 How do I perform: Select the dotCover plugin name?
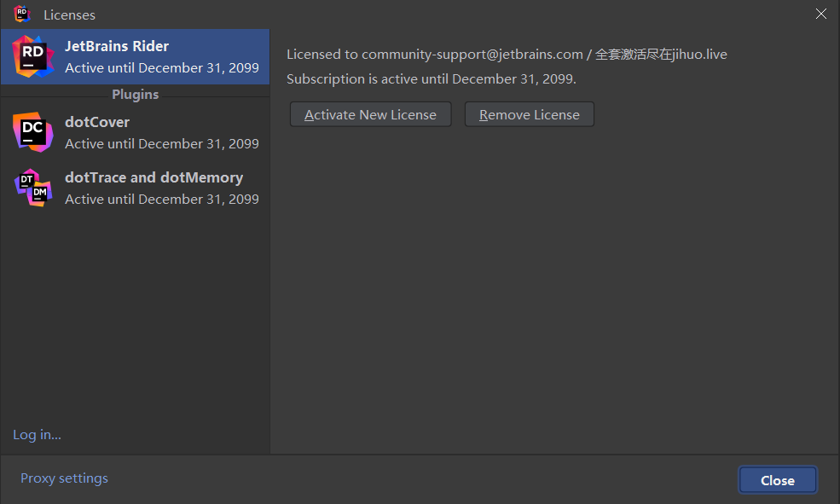(x=97, y=122)
